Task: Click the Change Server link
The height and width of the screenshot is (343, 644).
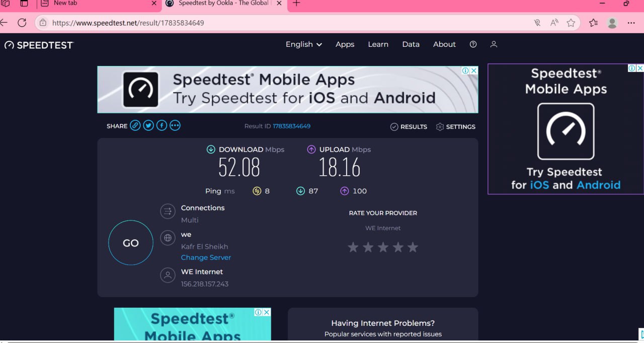Action: (x=206, y=257)
